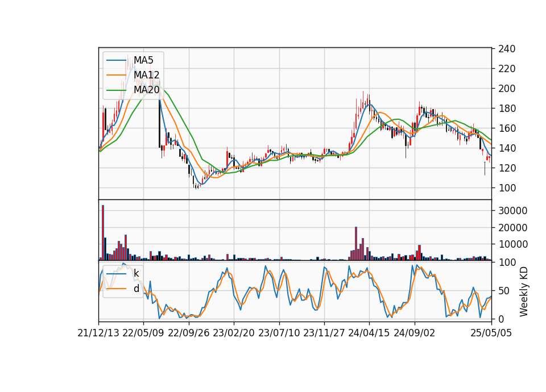The width and height of the screenshot is (546, 392).
Task: Click the tallest volume bar near 30000
Action: 103,233
